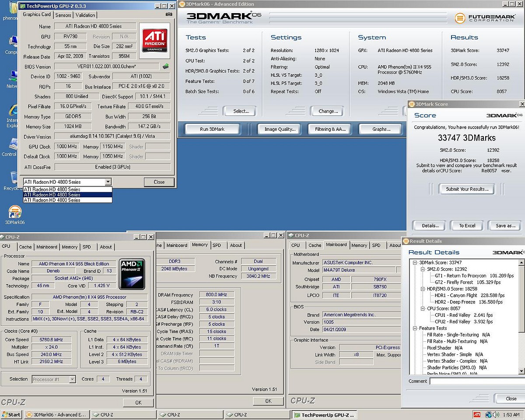Click the 3DMark06 Advanced Edition title bar icon
Image resolution: width=525 pixels, height=420 pixels.
182,5
